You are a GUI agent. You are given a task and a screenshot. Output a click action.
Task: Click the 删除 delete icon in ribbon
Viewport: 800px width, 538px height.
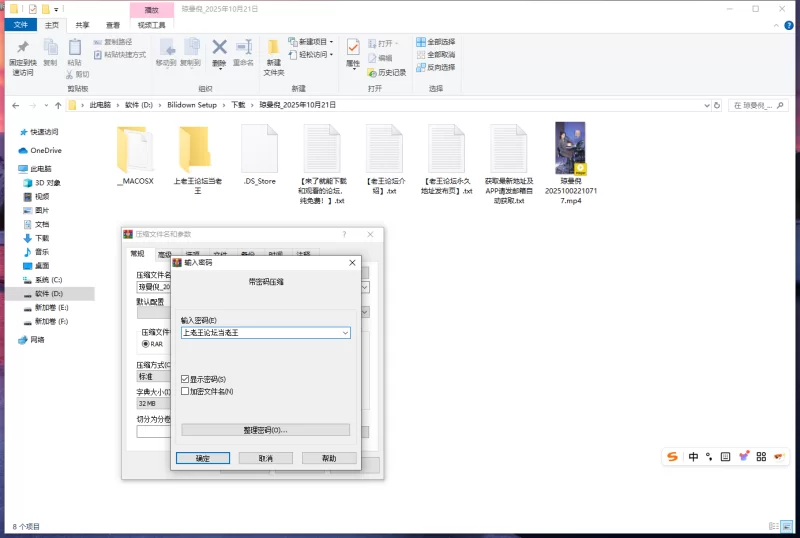[x=219, y=48]
